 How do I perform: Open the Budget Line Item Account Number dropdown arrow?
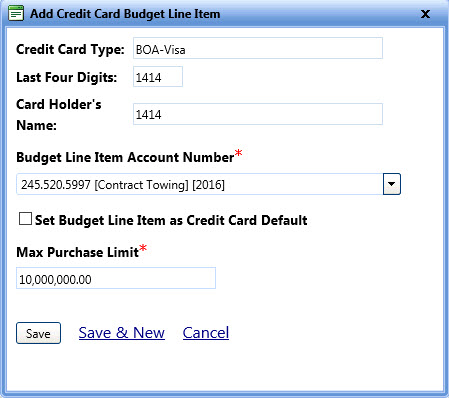point(392,184)
